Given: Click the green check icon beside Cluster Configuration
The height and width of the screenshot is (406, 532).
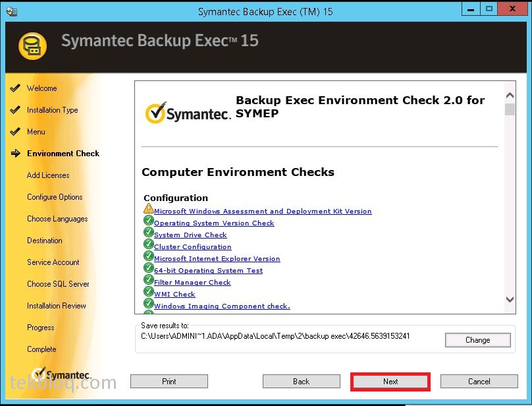Looking at the screenshot, I should (149, 245).
